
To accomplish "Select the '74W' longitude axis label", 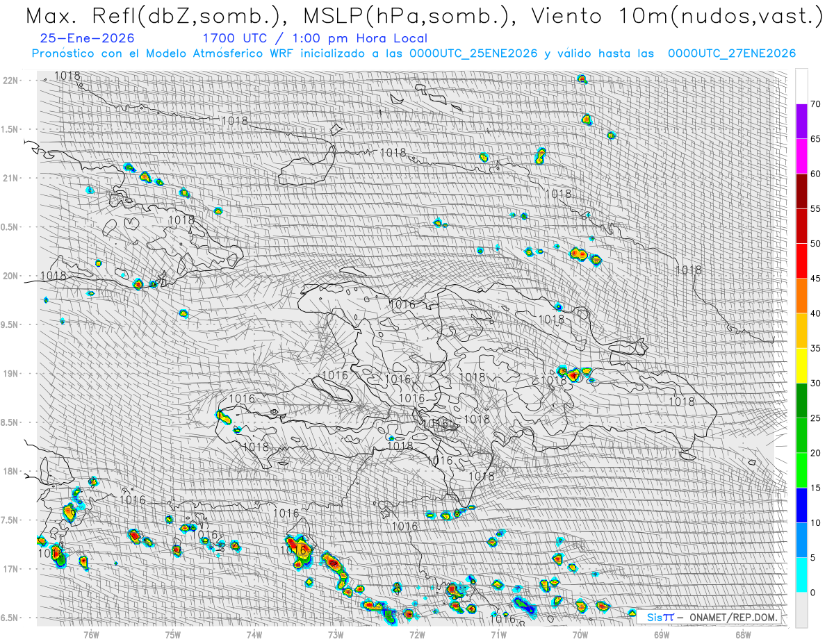I will (x=254, y=634).
